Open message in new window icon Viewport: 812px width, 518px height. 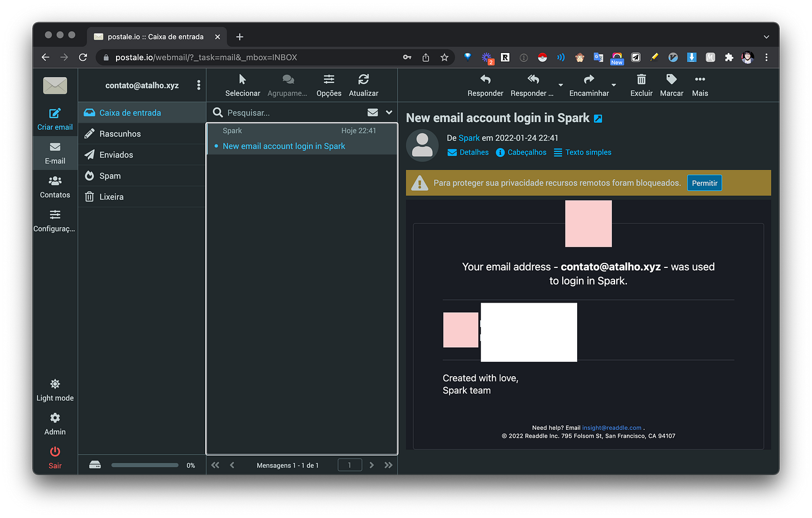(598, 118)
